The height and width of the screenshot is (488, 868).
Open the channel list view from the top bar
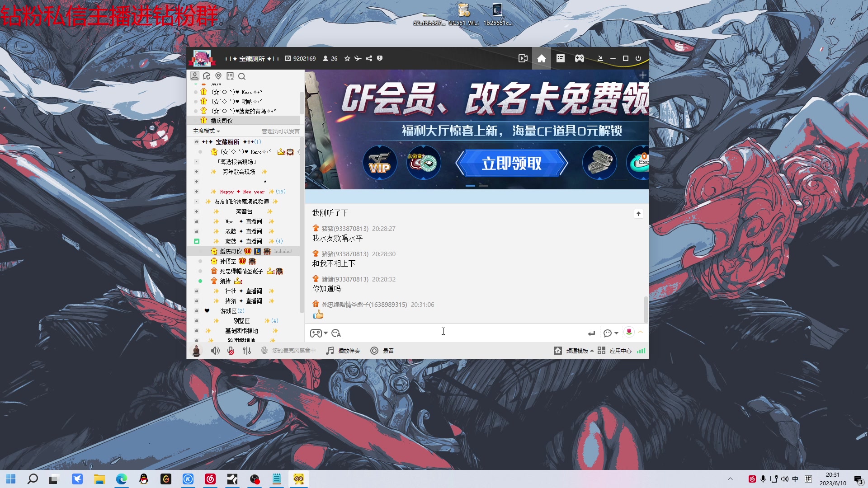click(561, 58)
